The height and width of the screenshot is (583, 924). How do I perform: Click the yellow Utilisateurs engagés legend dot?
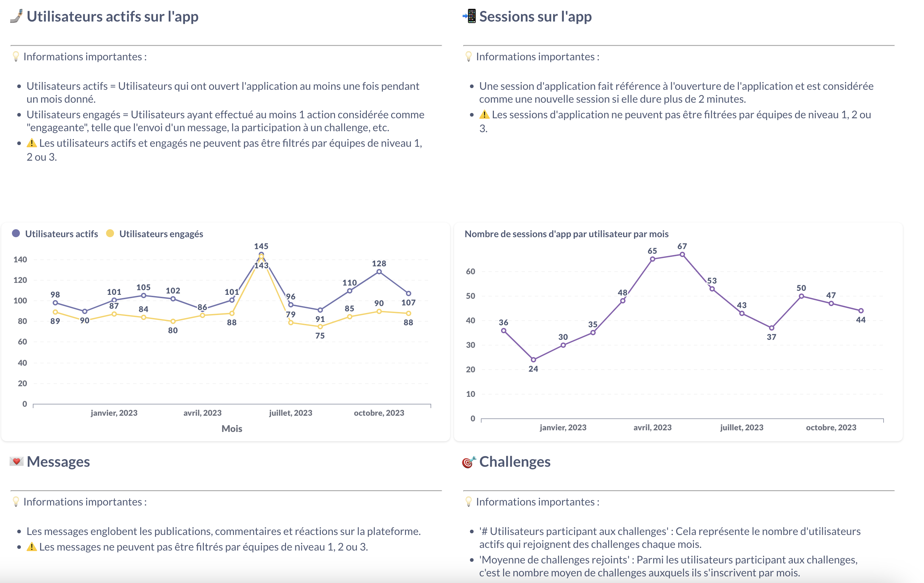[110, 234]
